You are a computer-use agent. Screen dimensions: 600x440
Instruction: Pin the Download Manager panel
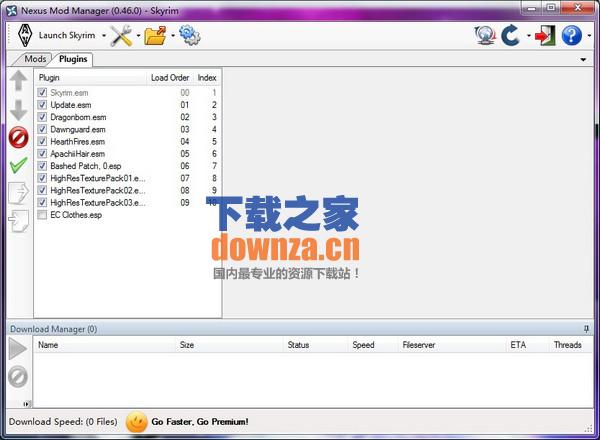click(x=586, y=329)
